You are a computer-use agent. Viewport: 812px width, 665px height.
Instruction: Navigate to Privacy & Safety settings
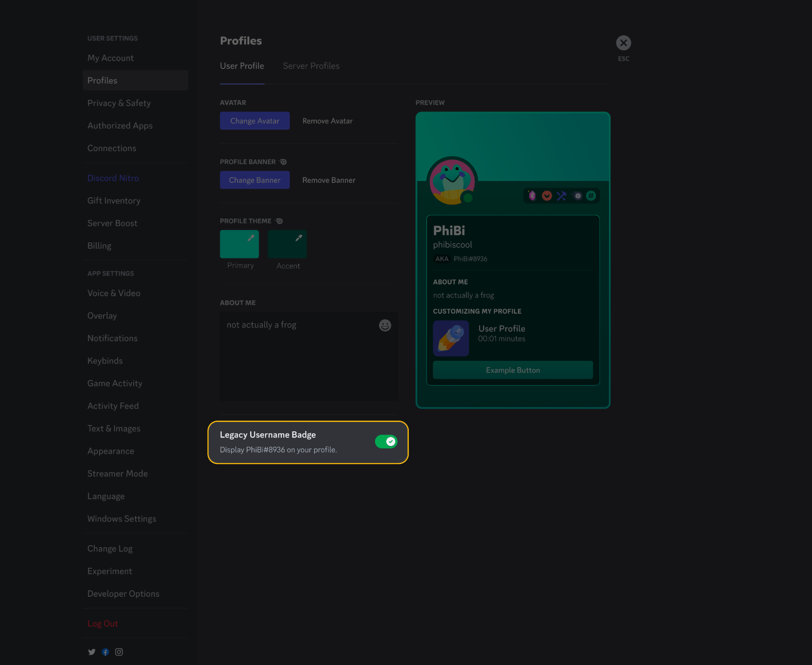click(x=119, y=102)
